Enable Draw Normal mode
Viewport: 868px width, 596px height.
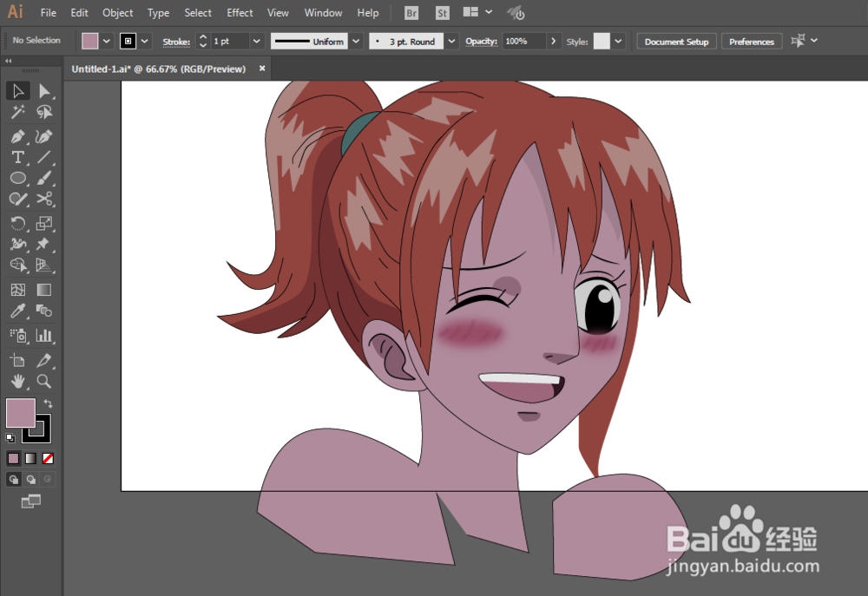pos(13,479)
